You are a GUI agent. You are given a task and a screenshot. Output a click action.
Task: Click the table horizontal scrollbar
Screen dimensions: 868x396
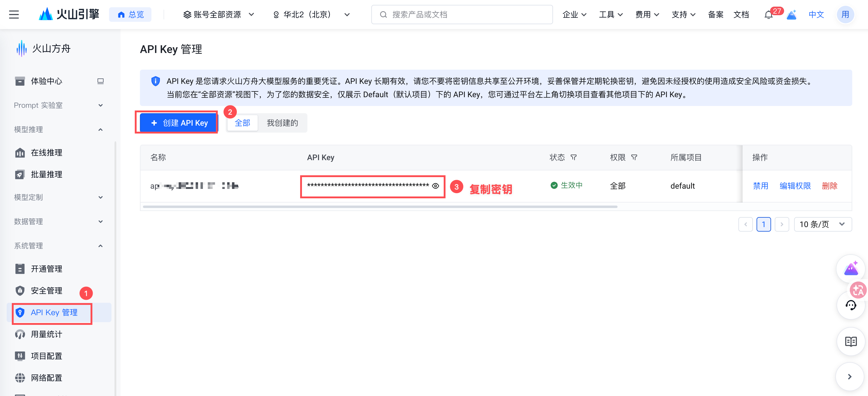coord(380,206)
